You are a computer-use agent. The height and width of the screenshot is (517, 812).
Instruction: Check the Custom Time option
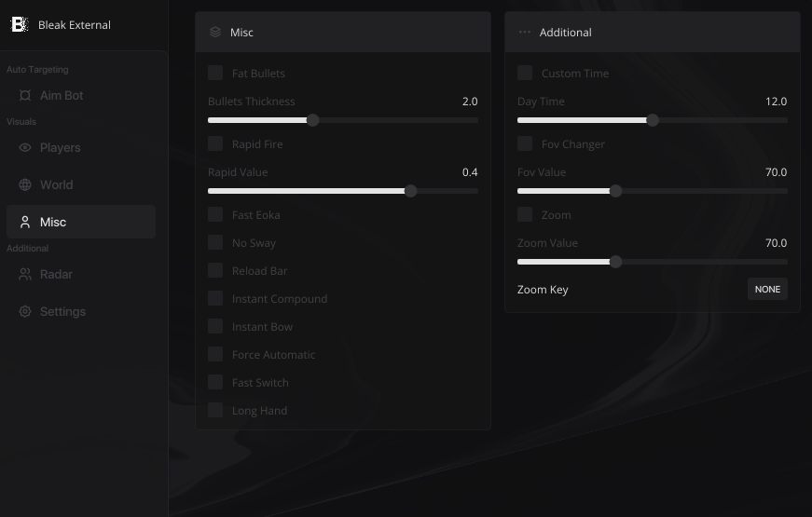tap(525, 73)
